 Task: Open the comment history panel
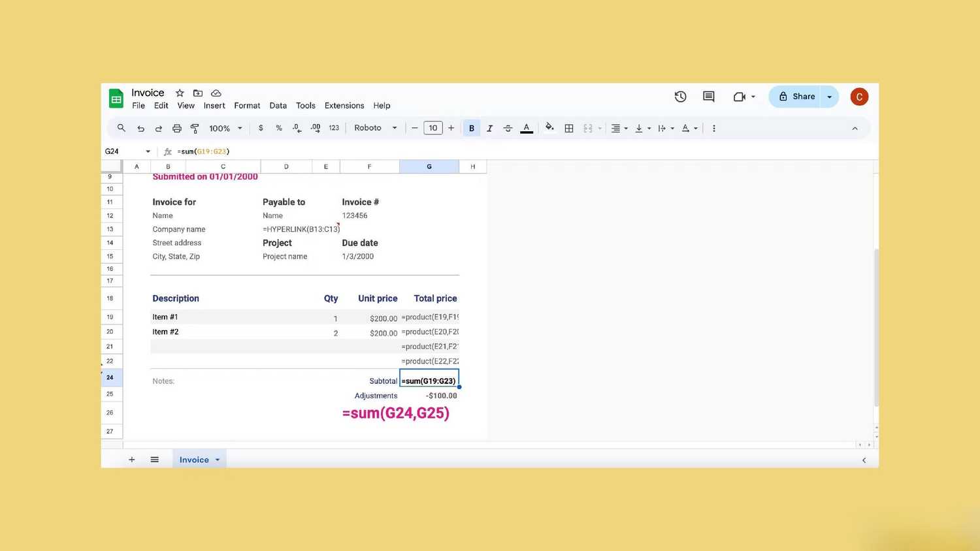click(x=708, y=96)
